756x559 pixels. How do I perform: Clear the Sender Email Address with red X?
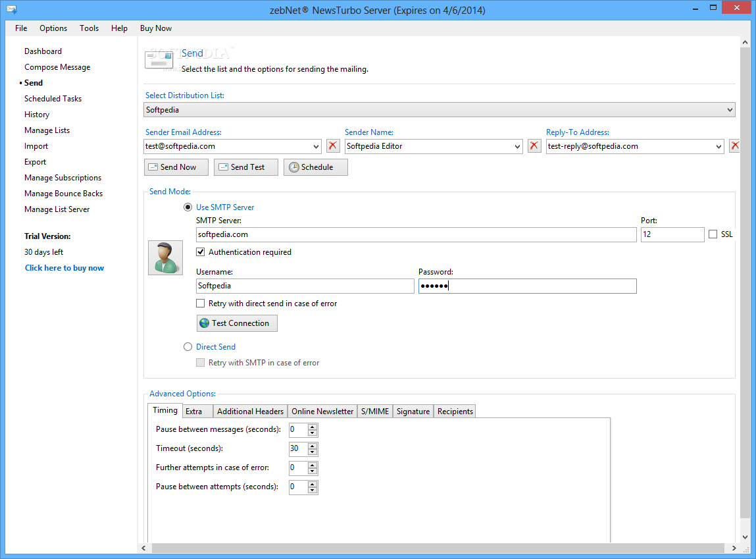333,146
